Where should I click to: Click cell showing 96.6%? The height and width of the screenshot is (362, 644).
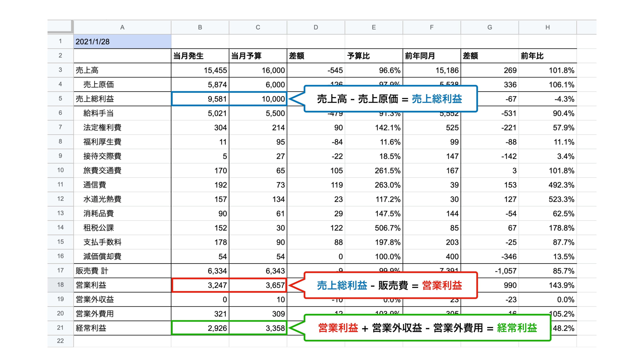pyautogui.click(x=374, y=70)
